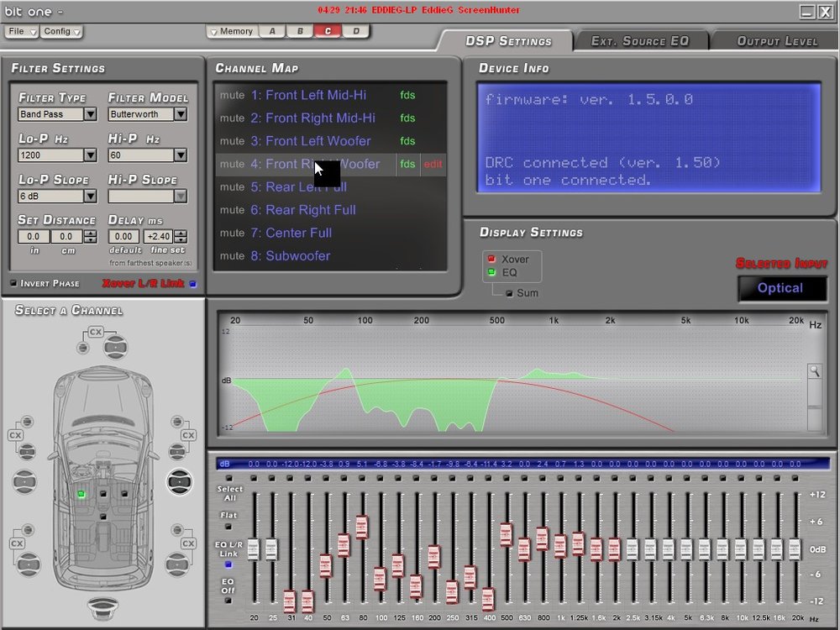
Task: Select the center speaker icon above the car
Action: coord(115,347)
